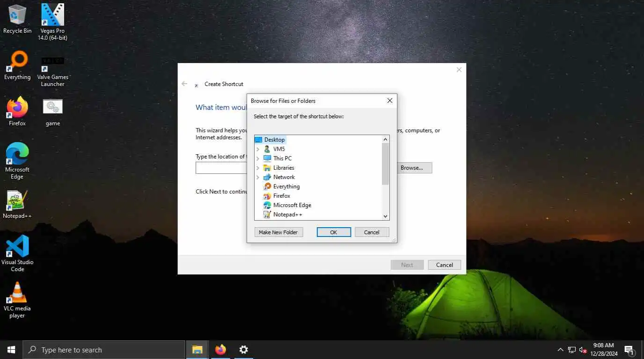Open Settings gear in the taskbar
This screenshot has height=359, width=644.
[x=243, y=350]
